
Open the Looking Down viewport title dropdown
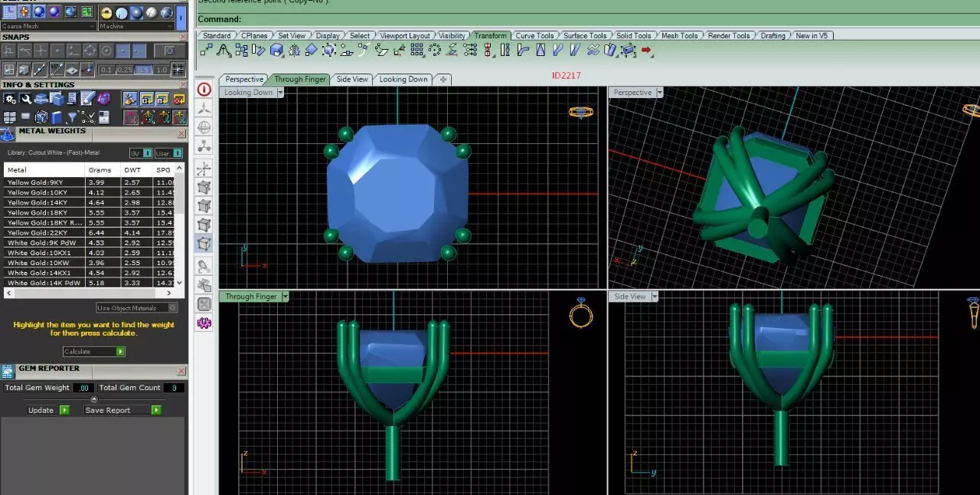pos(280,93)
